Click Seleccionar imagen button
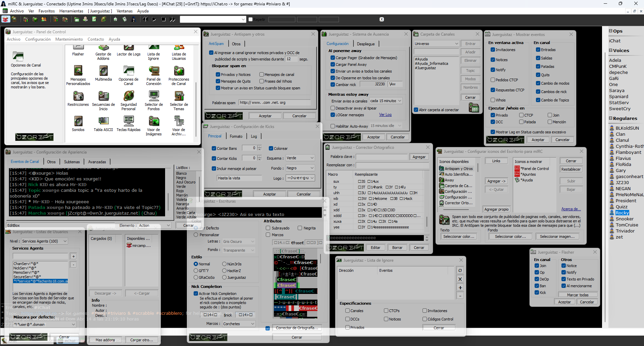The width and height of the screenshot is (644, 346). tap(557, 236)
